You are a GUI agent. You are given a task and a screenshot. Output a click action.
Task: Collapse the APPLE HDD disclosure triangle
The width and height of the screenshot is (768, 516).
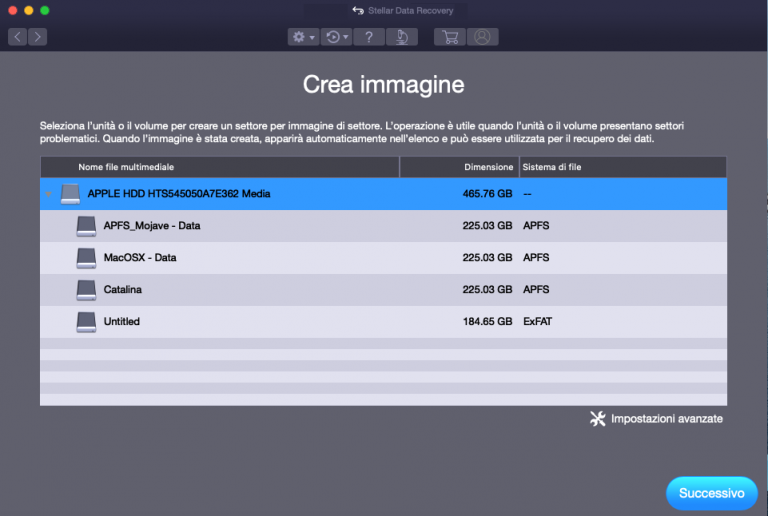coord(48,194)
